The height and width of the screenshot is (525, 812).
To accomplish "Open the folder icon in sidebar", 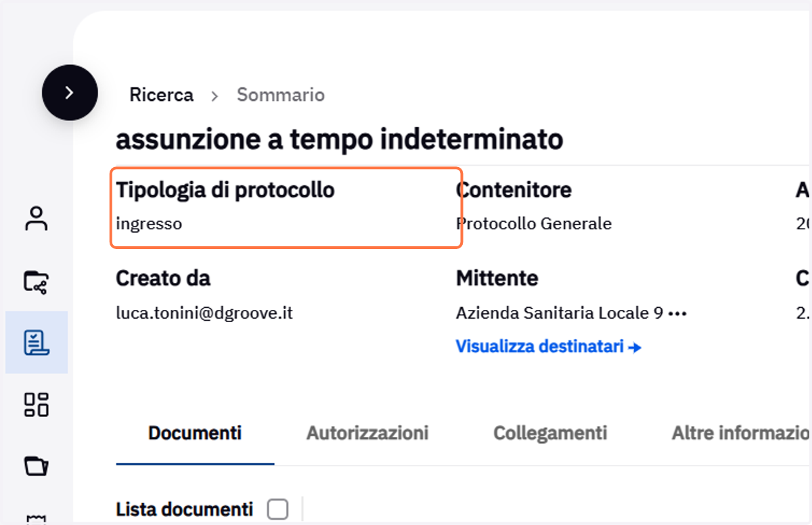I will (x=37, y=465).
